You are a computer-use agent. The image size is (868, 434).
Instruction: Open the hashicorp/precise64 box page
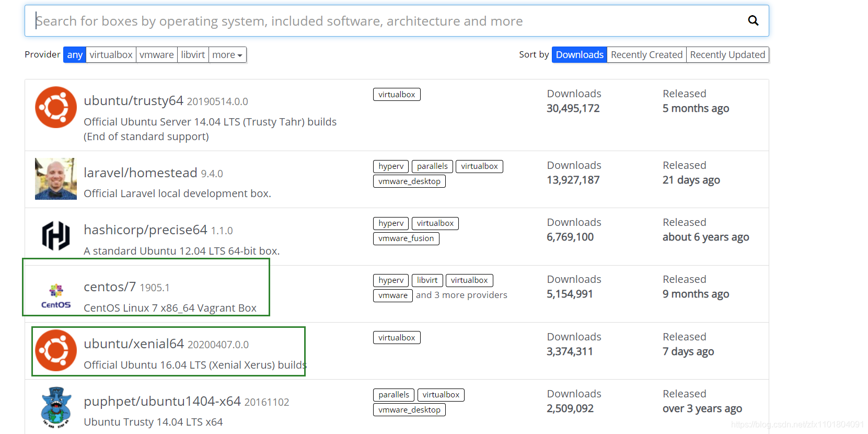coord(146,230)
